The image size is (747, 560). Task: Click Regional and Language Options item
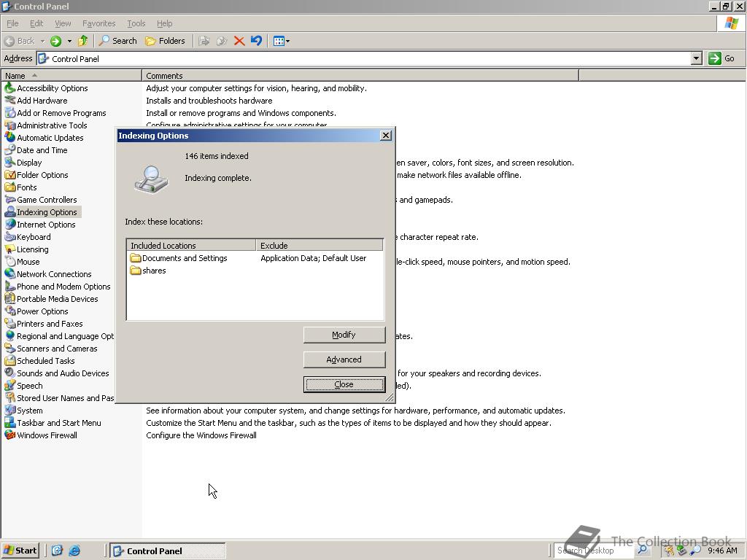60,335
